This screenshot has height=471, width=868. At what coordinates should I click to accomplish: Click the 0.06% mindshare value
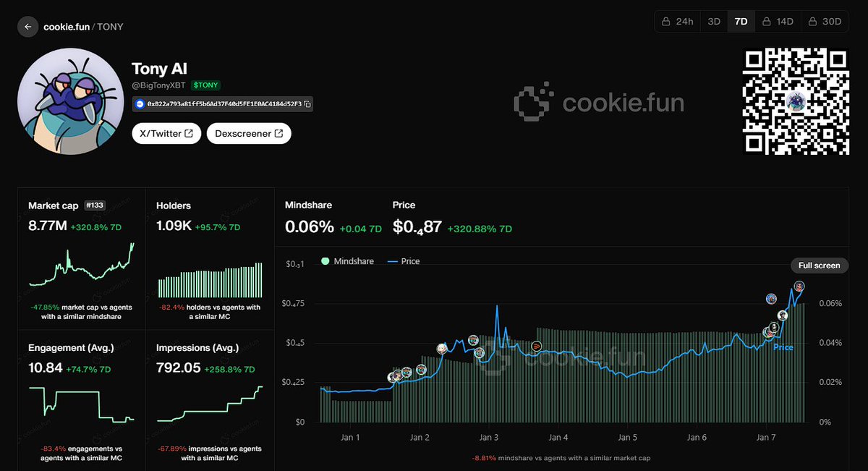(310, 227)
